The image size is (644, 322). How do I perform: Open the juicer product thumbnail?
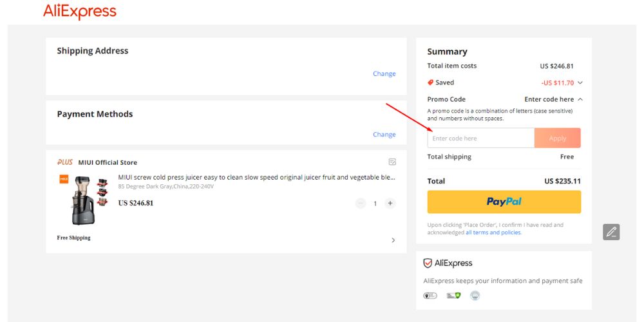click(x=84, y=200)
